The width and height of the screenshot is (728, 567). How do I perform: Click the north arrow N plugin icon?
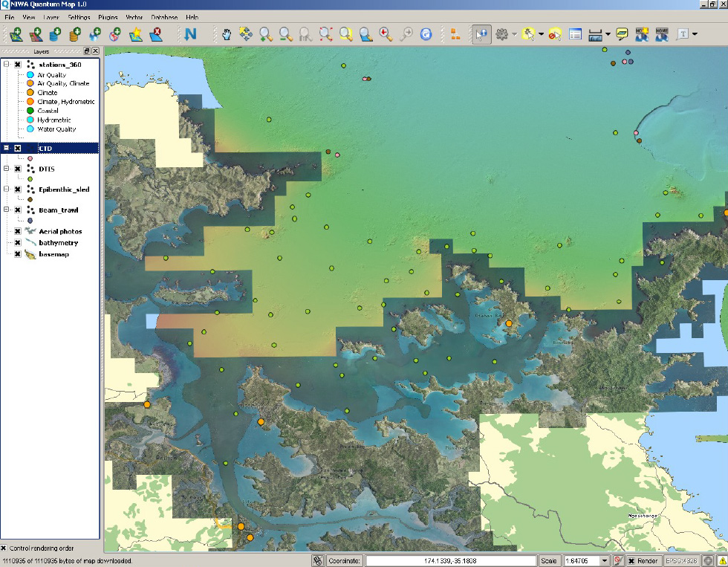point(192,33)
